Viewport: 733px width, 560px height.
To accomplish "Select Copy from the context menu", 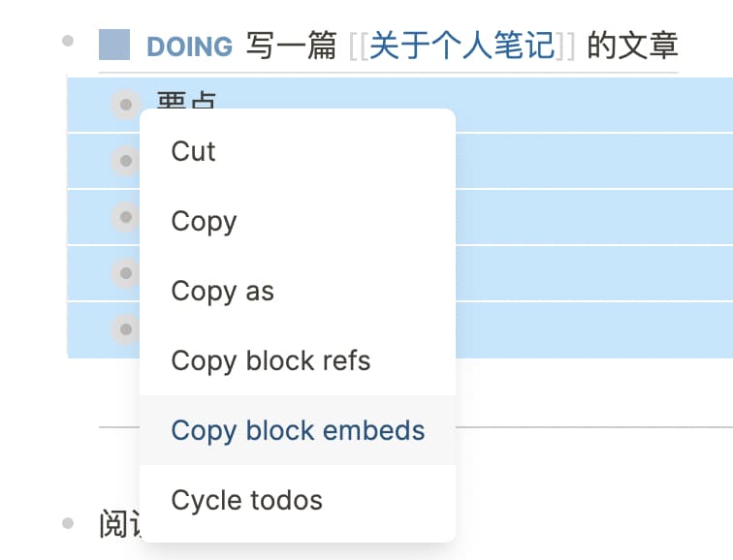I will coord(204,221).
